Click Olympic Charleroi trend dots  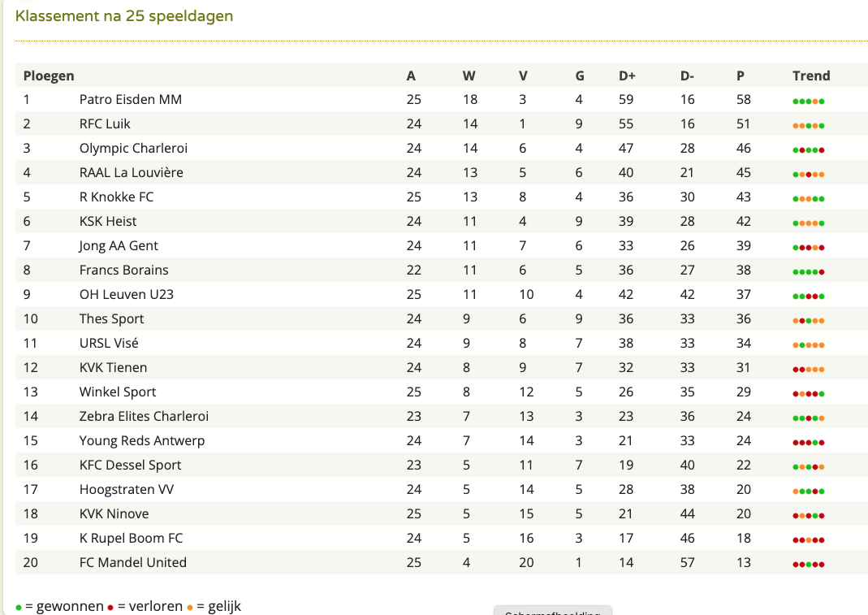pyautogui.click(x=808, y=150)
